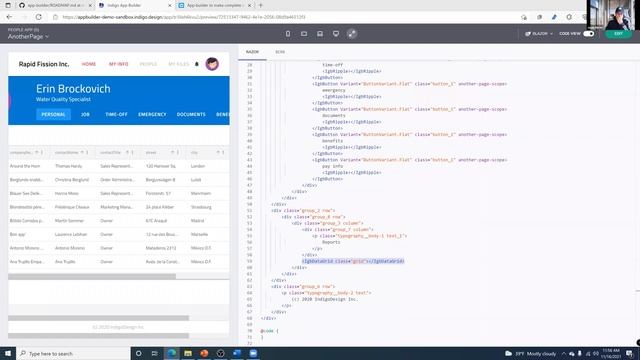Screen dimensions: 640x360
Task: Open Task View in taskbar
Action: click(x=155, y=353)
